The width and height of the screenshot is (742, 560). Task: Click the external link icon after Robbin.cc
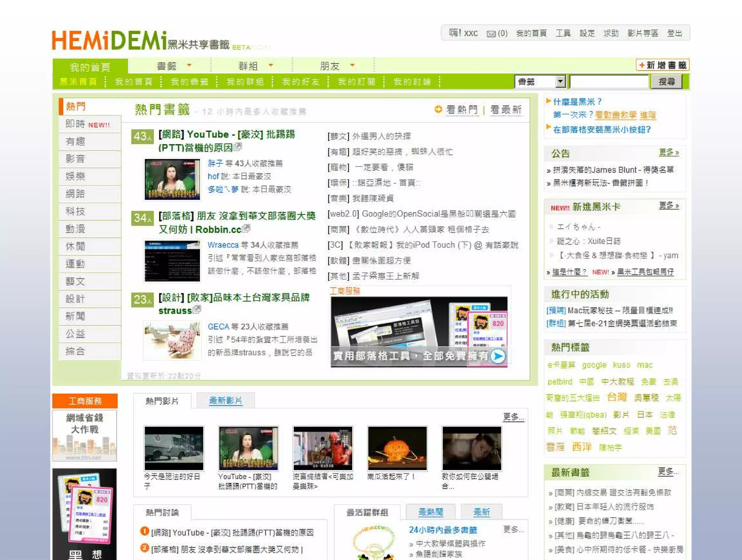246,228
